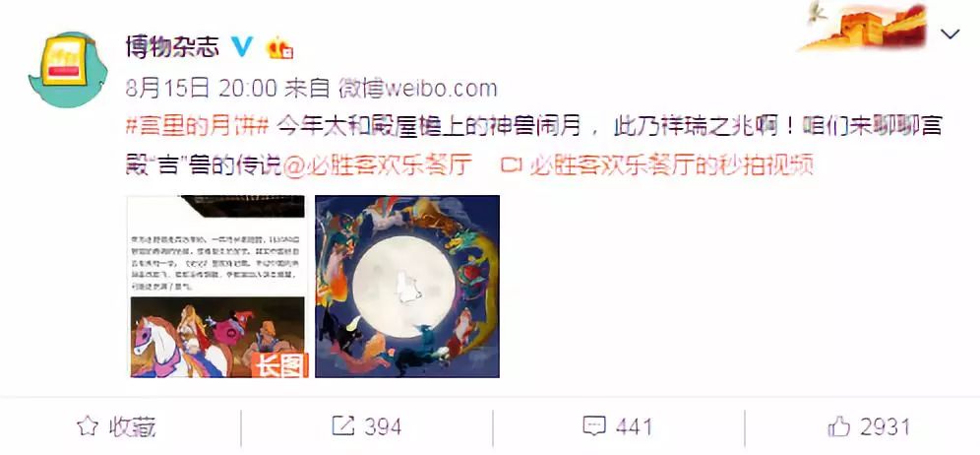Click the 收藏 favorite button text
Viewport: 980px width, 455px height.
pos(132,426)
